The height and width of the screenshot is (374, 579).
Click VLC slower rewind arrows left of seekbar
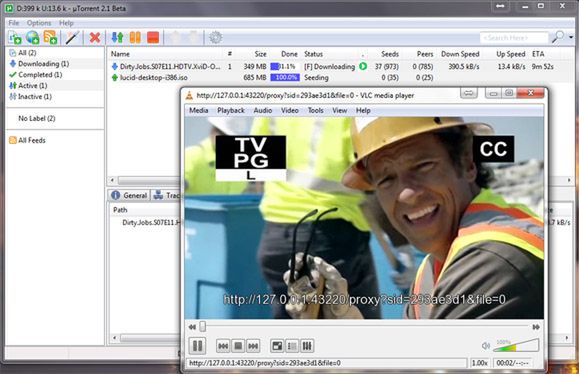tap(192, 327)
